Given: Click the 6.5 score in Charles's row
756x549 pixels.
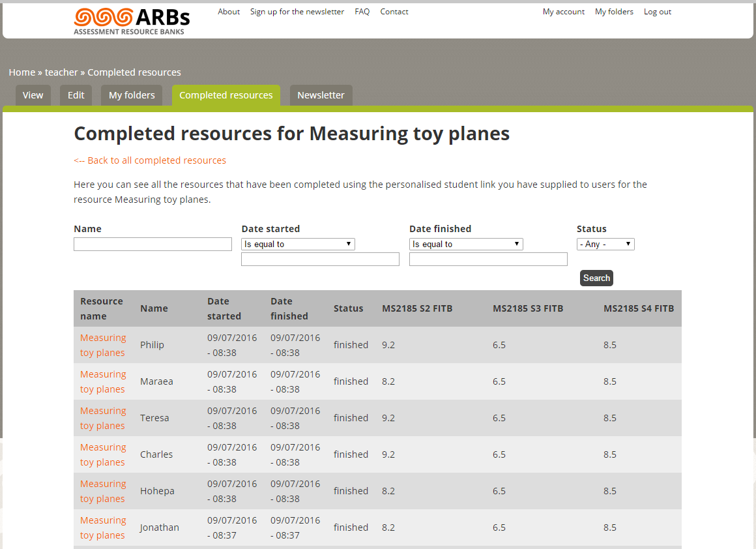Looking at the screenshot, I should (x=499, y=454).
